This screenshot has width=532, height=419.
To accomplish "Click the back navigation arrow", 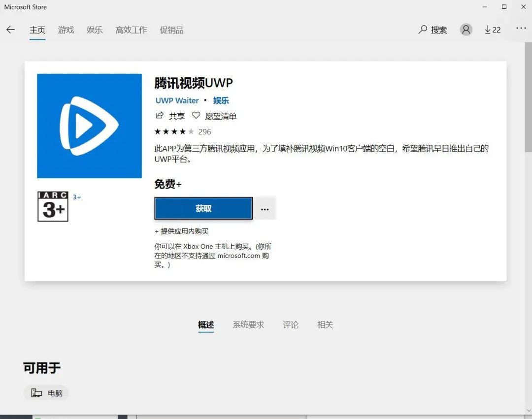I will (10, 30).
